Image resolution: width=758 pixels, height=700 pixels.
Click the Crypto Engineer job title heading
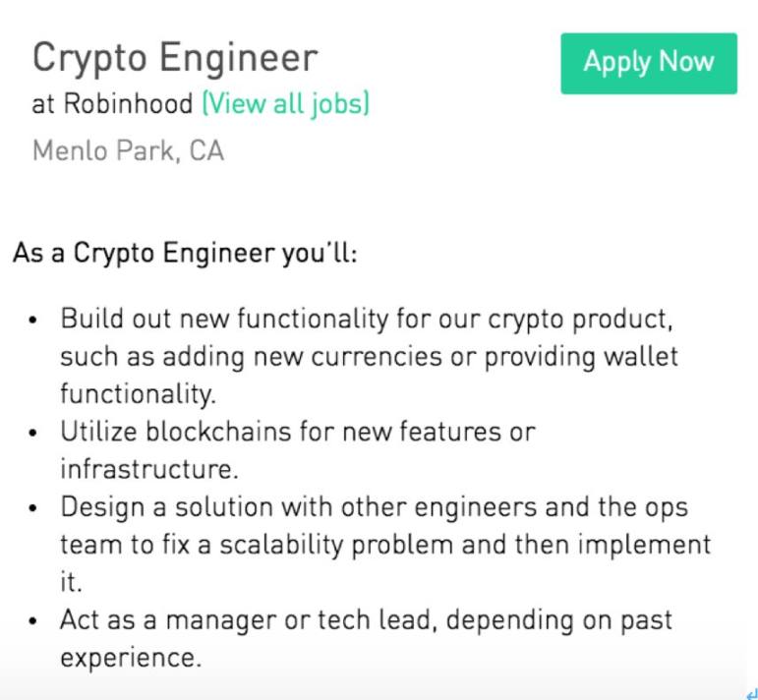pyautogui.click(x=175, y=58)
